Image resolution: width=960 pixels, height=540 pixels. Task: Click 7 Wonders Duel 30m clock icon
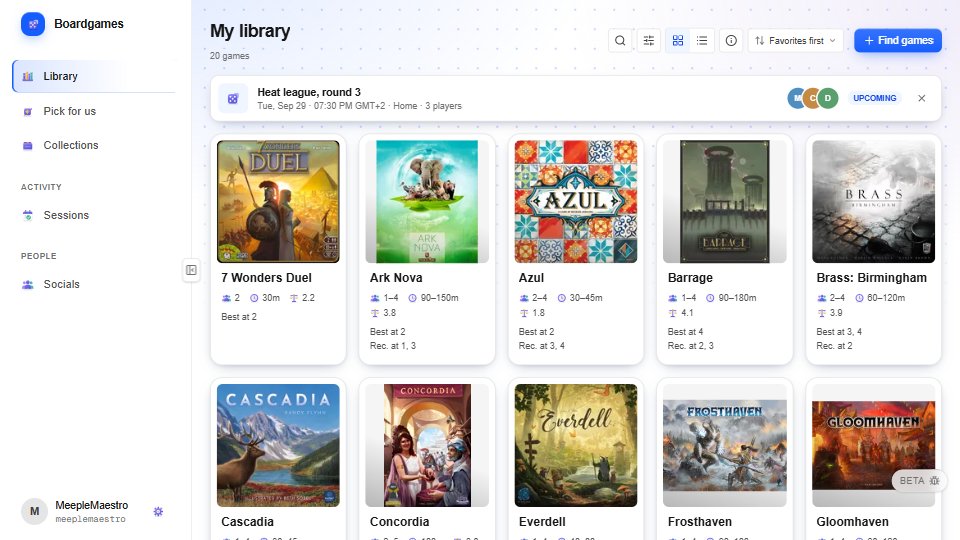tap(254, 298)
